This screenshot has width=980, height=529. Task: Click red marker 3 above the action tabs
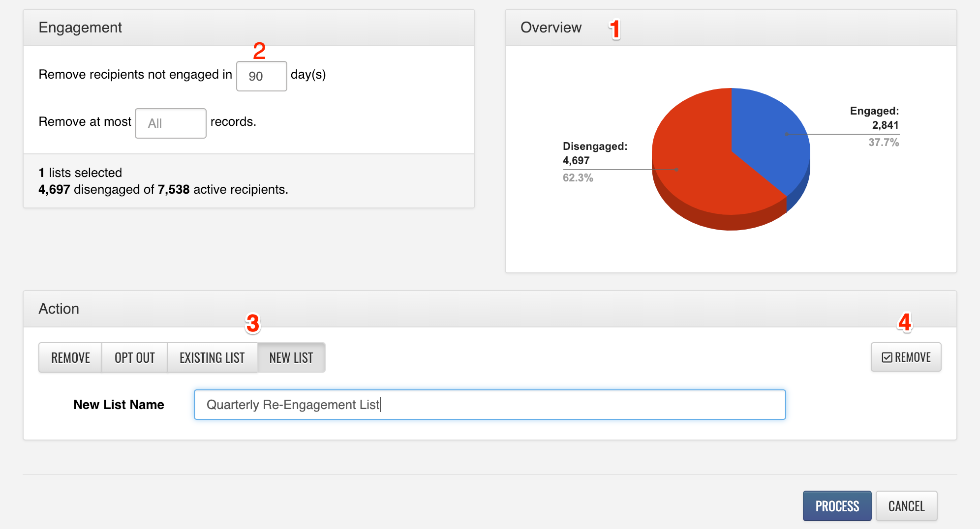[252, 323]
